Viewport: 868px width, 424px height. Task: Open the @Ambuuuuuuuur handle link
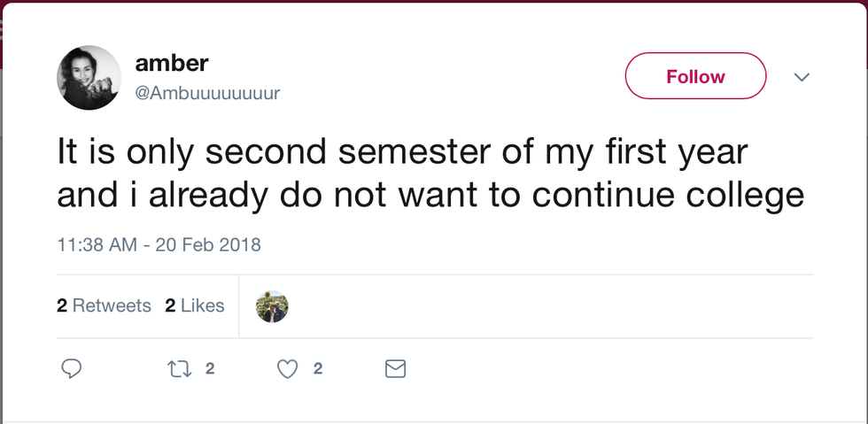[x=207, y=93]
